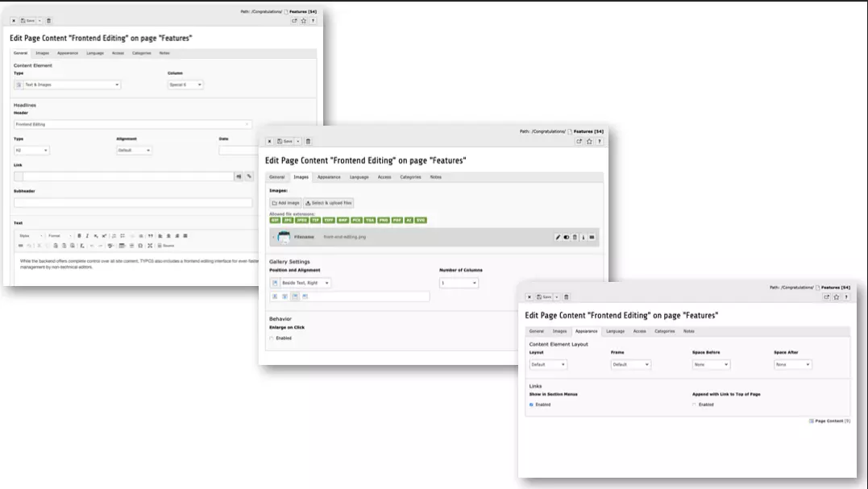Screen dimensions: 868x489
Task: Help icon in Images window header
Action: (600, 141)
